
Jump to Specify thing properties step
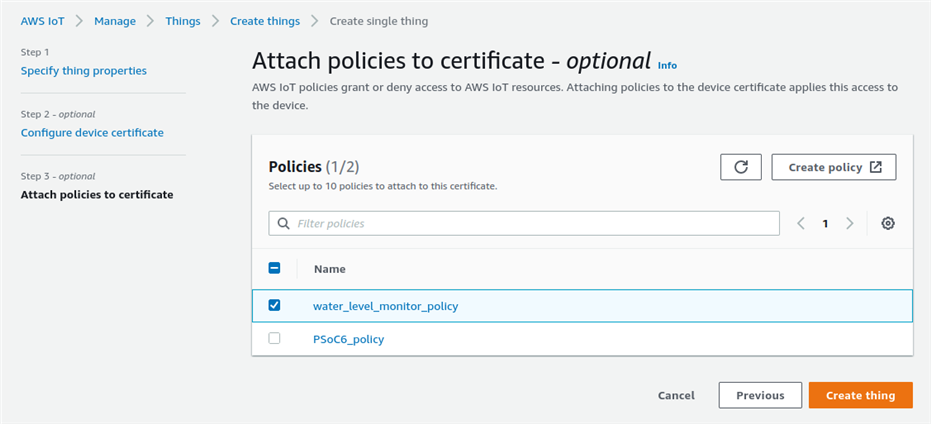pos(84,71)
